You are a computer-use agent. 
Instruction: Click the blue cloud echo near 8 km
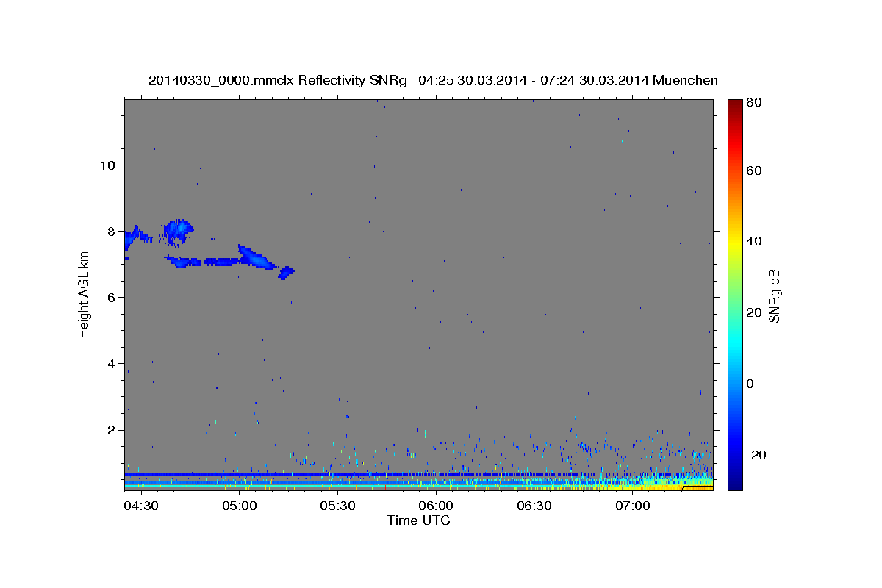click(x=178, y=231)
